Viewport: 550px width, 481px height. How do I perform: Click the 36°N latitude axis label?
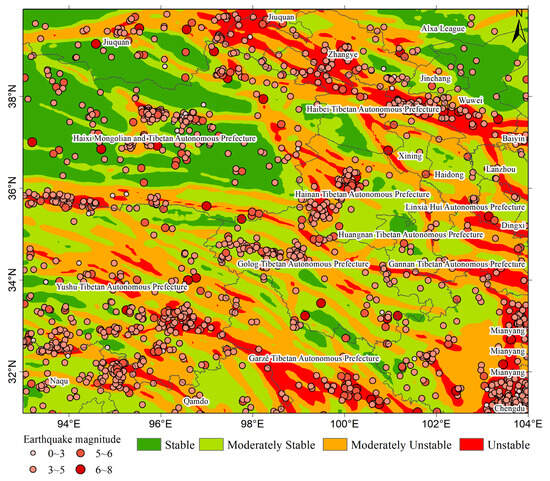tap(12, 188)
